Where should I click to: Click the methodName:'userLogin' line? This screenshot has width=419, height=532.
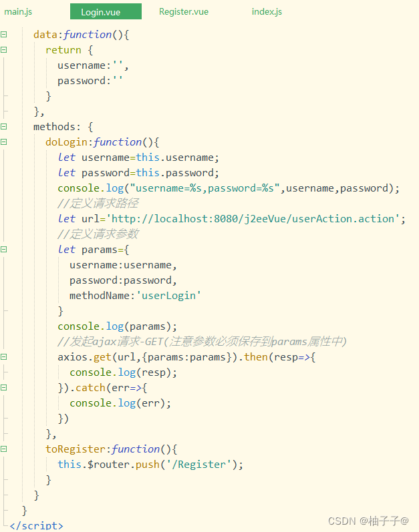tap(135, 296)
